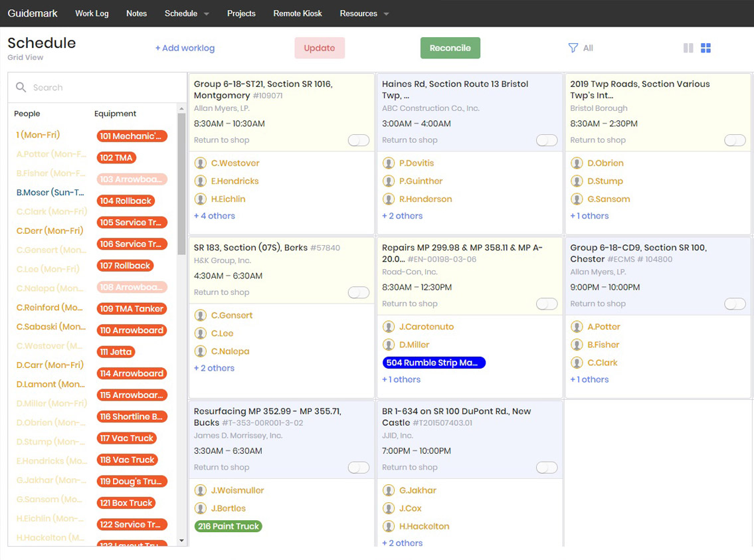Toggle Return to shop for Group 6-18-ST21 Montgomery

tap(359, 140)
